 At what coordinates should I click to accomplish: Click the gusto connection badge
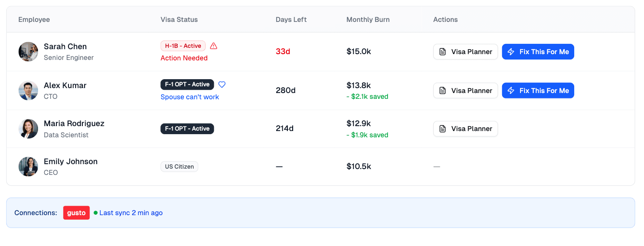click(x=77, y=213)
